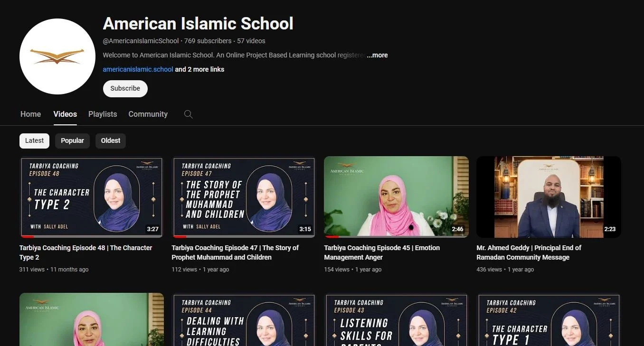The image size is (644, 346).
Task: Open the American Islamic School channel avatar
Action: (57, 56)
